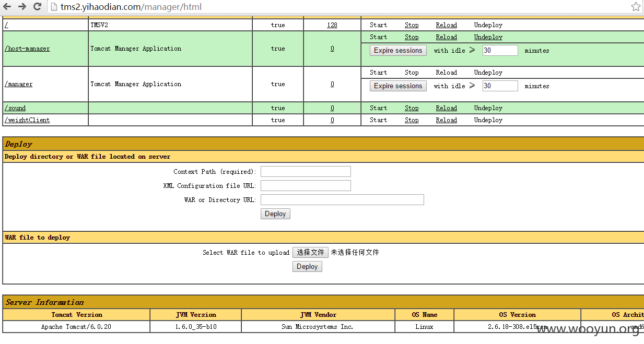This screenshot has height=344, width=644.
Task: Click the "Tomcat Version" column header
Action: point(77,315)
